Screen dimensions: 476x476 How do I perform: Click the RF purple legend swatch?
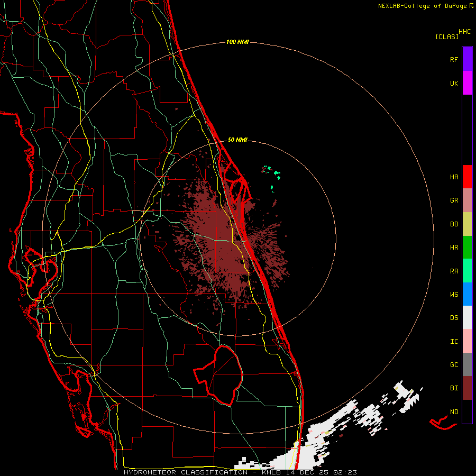467,59
